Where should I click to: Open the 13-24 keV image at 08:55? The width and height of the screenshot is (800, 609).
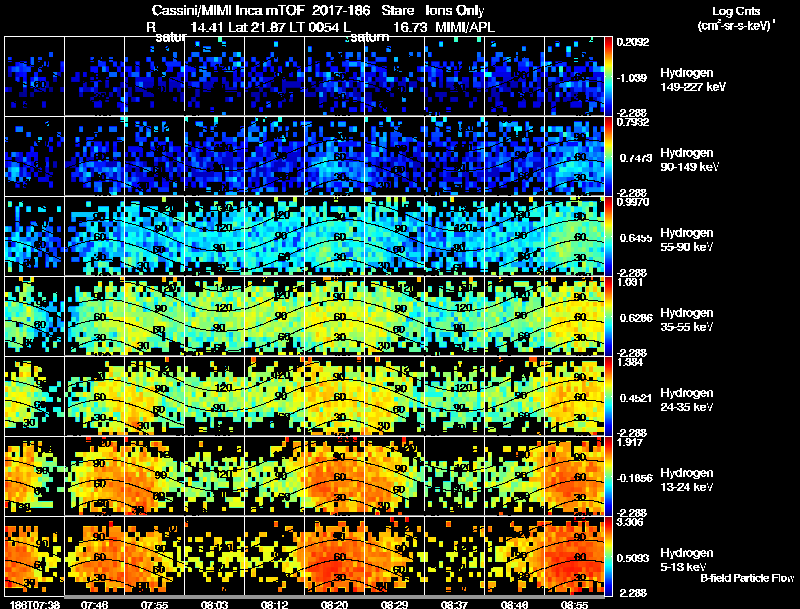coord(574,477)
